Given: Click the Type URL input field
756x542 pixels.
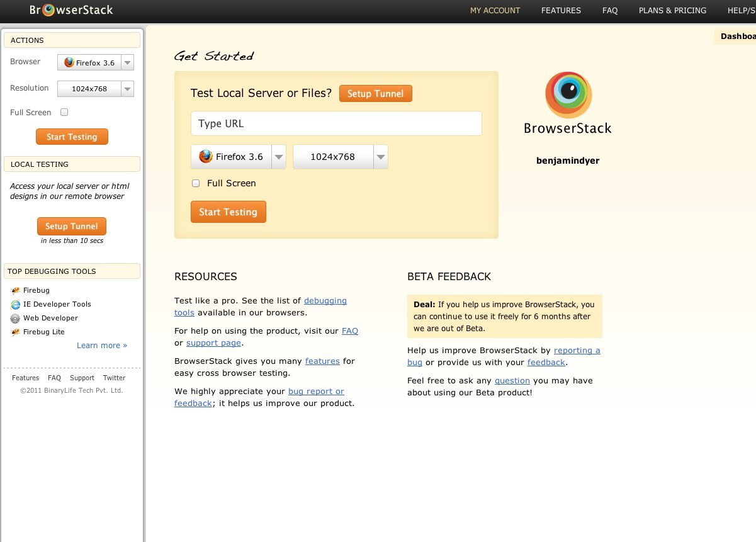Looking at the screenshot, I should 336,123.
